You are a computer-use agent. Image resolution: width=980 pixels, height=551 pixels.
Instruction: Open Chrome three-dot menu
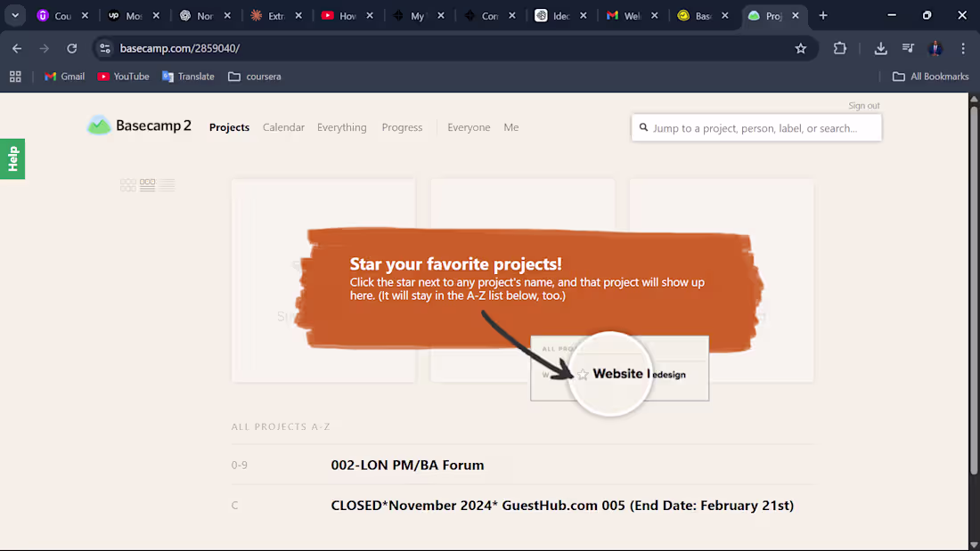[x=963, y=48]
